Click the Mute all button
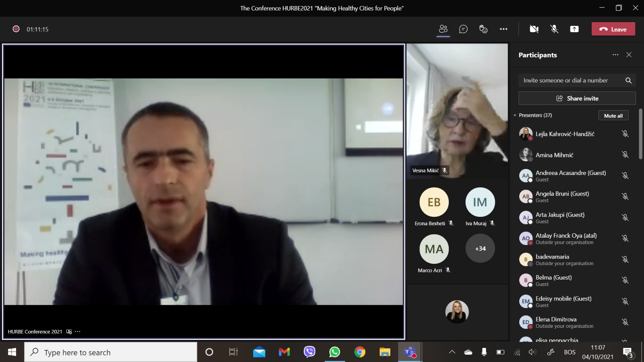 [613, 115]
